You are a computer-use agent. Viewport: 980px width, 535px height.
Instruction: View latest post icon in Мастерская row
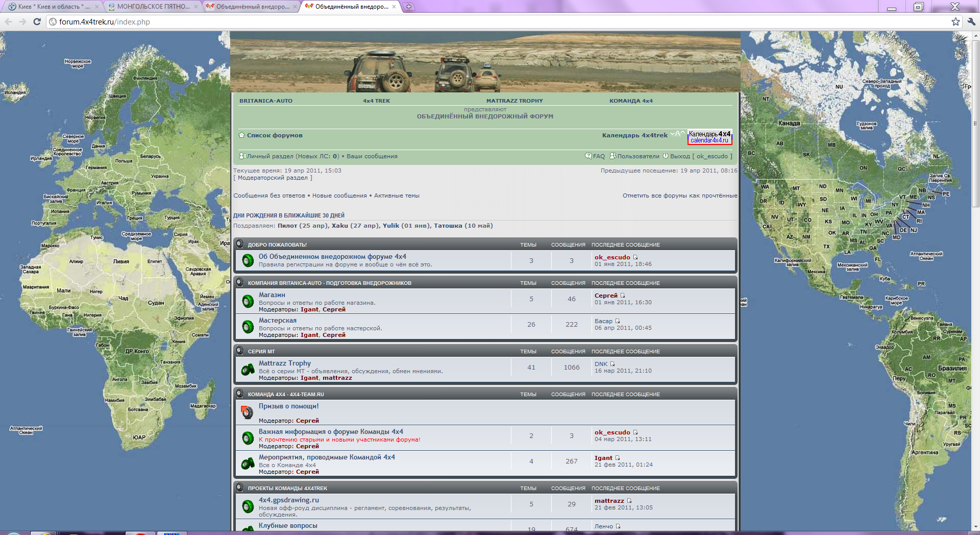[618, 321]
